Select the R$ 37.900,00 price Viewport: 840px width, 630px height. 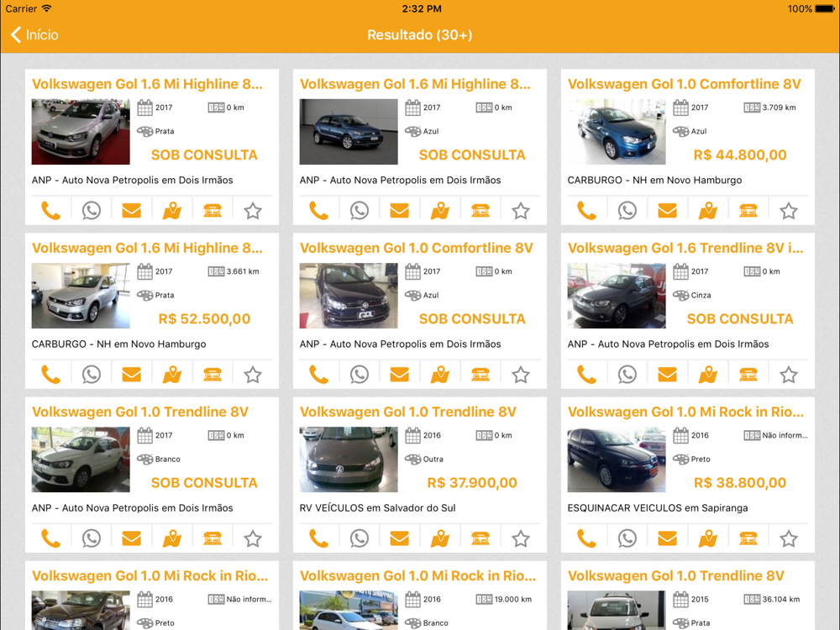pyautogui.click(x=472, y=483)
